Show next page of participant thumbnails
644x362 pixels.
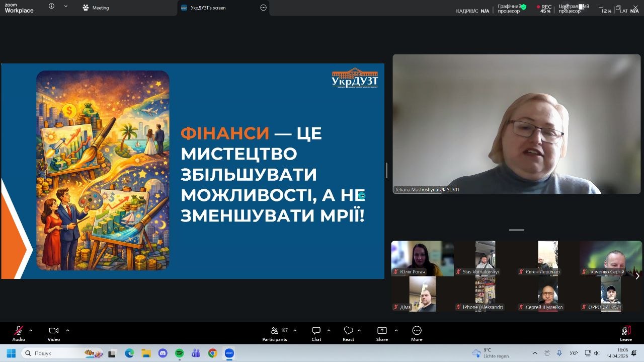637,276
